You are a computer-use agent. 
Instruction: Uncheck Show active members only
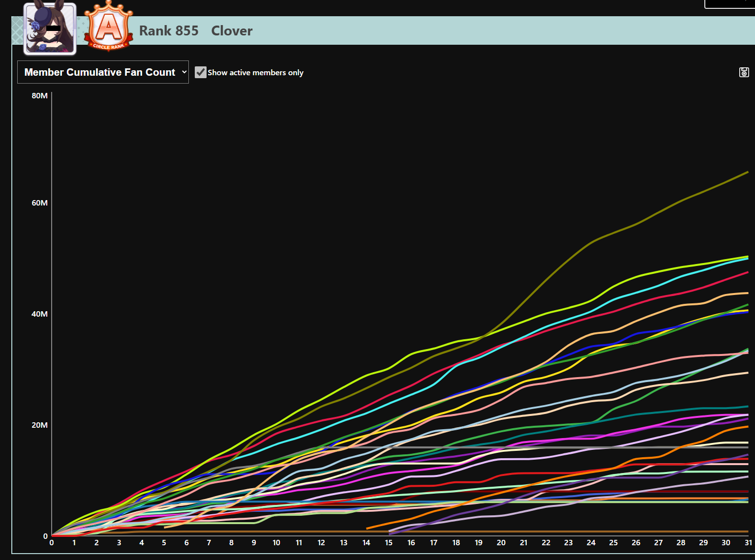pos(201,72)
